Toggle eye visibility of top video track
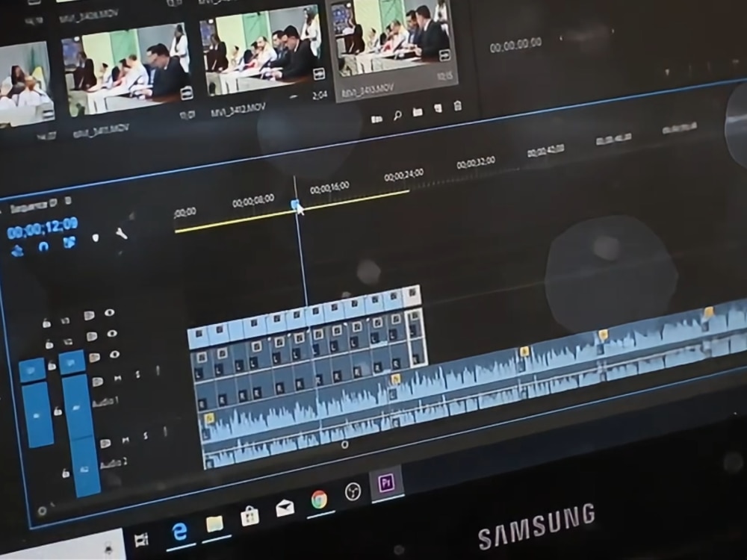The height and width of the screenshot is (560, 747). pyautogui.click(x=110, y=312)
